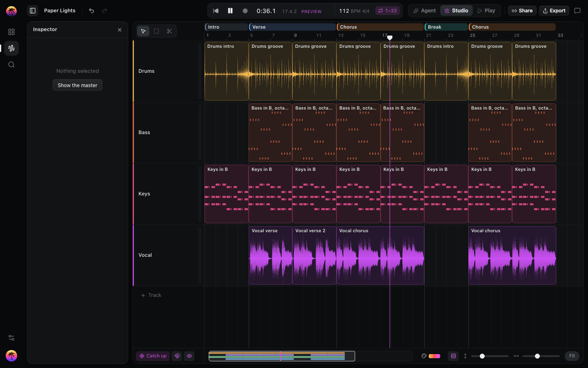Screen dimensions: 588x368
Task: Click the redo arrow
Action: (x=105, y=11)
